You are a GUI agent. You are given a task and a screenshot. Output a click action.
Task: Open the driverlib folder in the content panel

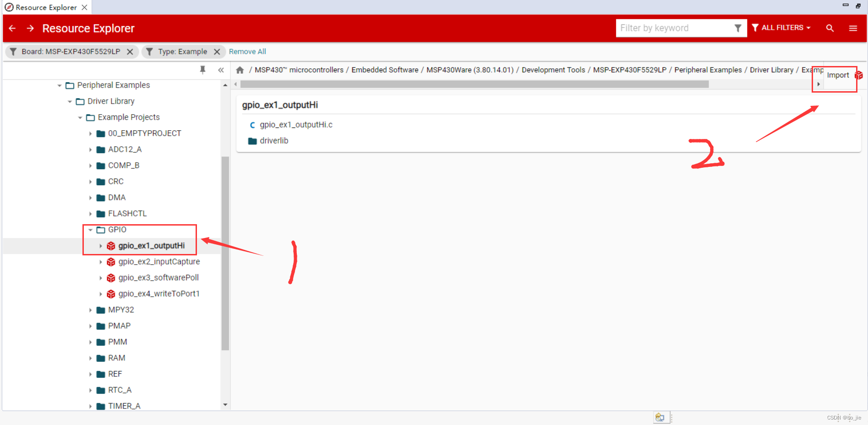pos(274,140)
